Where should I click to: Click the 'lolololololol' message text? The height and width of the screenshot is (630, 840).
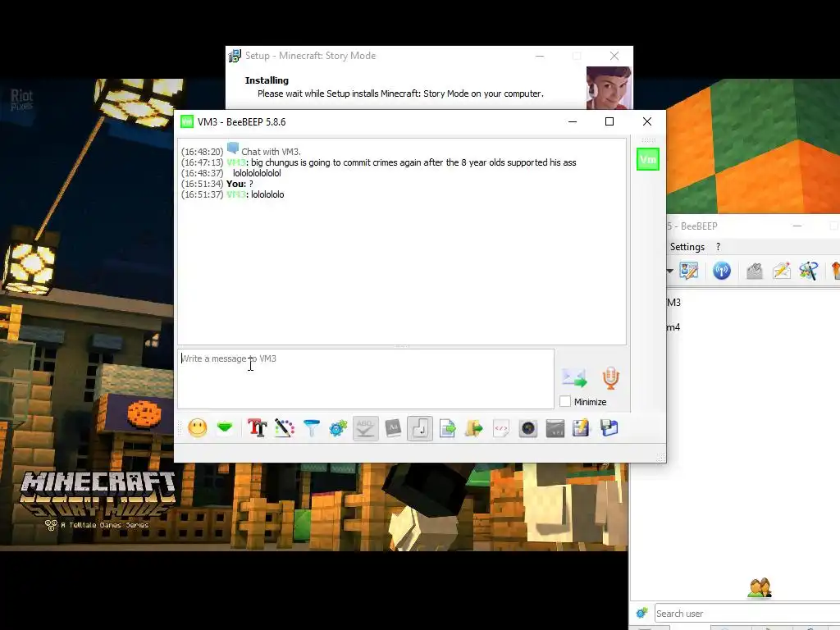257,173
